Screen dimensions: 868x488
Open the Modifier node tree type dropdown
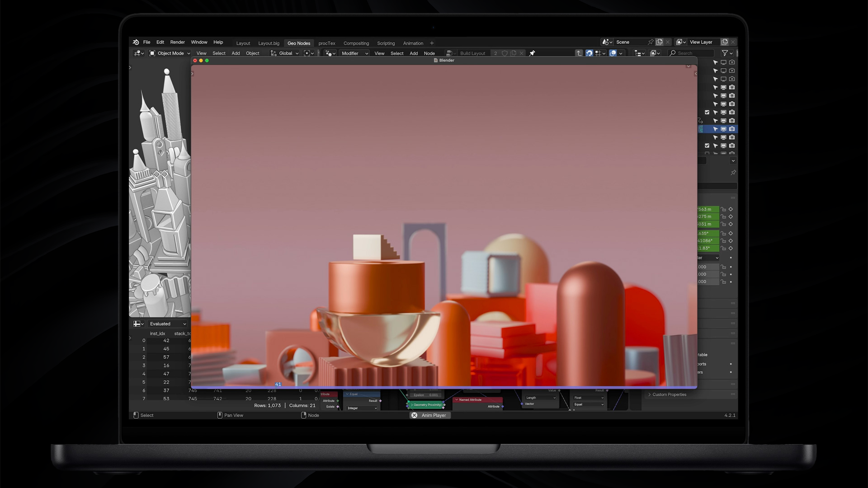[355, 53]
